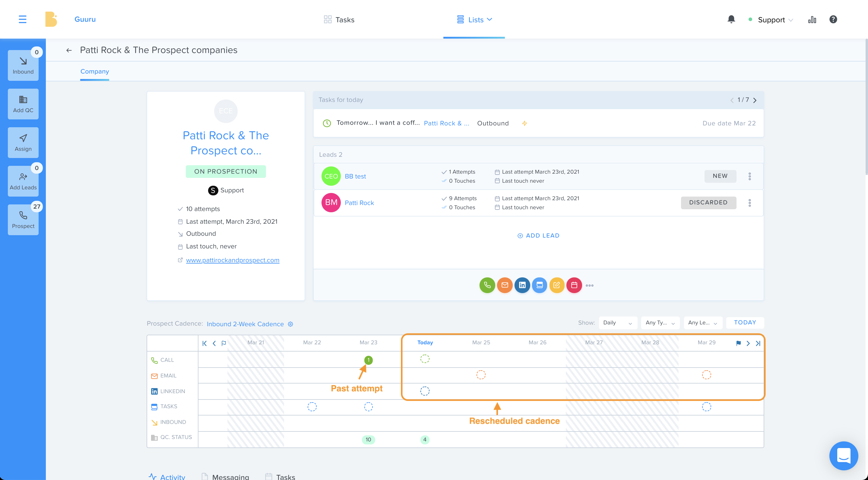Open BB test lead options menu

[x=749, y=176]
